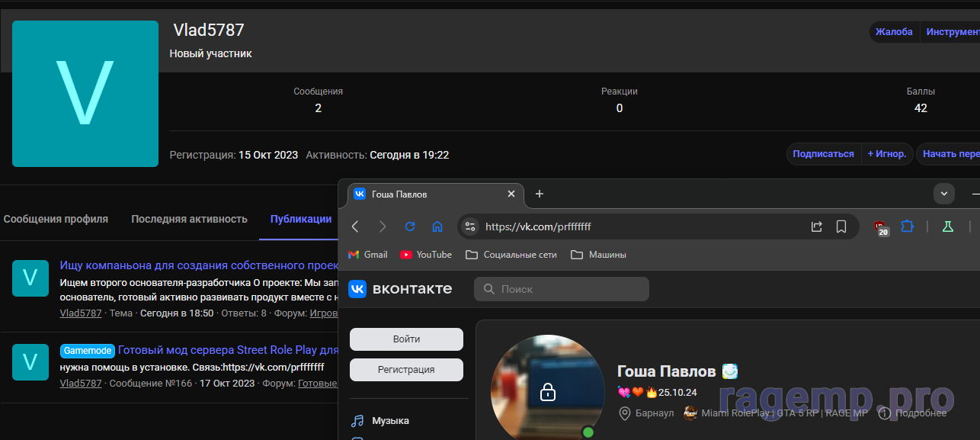Screen dimensions: 980x440
Task: Close the Гоша Павлов tab
Action: click(511, 194)
